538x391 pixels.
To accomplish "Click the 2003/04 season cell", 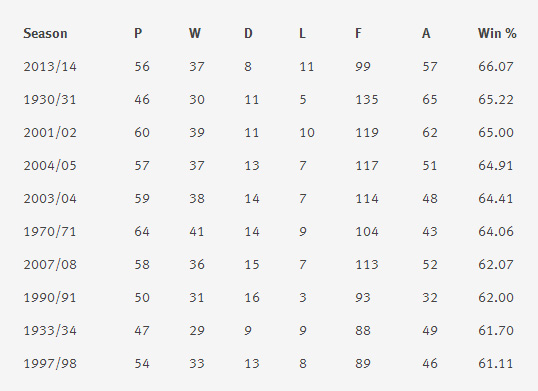I will coord(50,199).
